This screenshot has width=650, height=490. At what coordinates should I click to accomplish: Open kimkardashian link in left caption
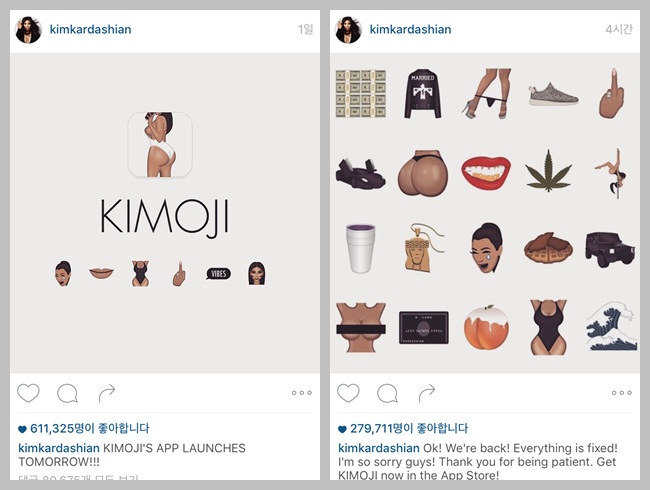[x=59, y=448]
